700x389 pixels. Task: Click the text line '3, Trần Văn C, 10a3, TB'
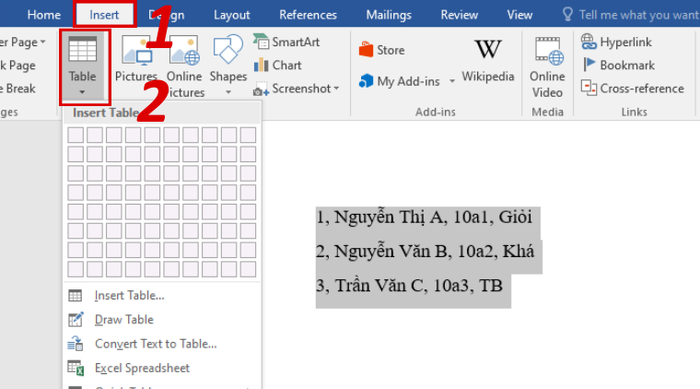click(409, 285)
